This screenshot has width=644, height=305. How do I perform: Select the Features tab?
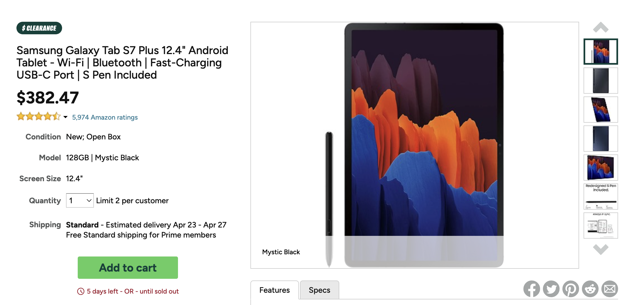coord(275,290)
